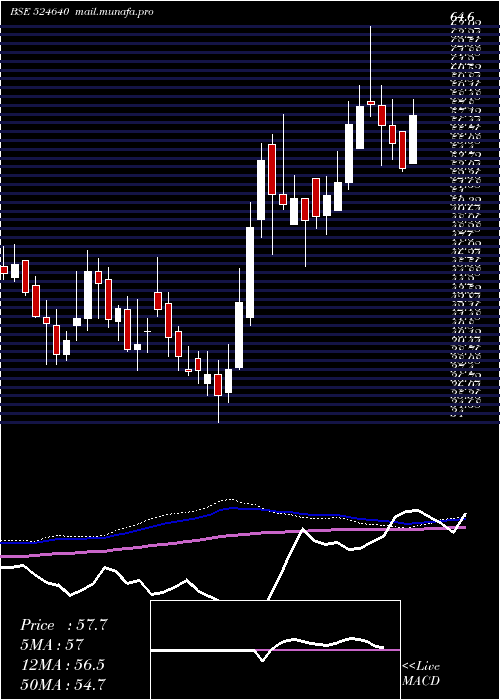Click the '<<Live MACD' label
This screenshot has height=700, width=500.
[x=421, y=674]
